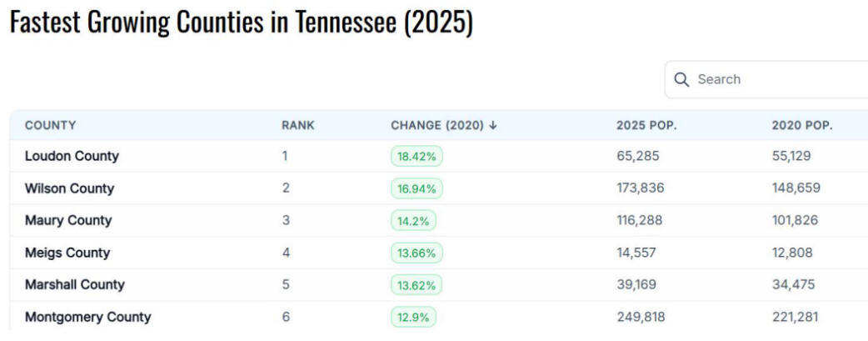Image resolution: width=868 pixels, height=341 pixels.
Task: Click the 14.2% badge for Maury County
Action: click(x=413, y=221)
